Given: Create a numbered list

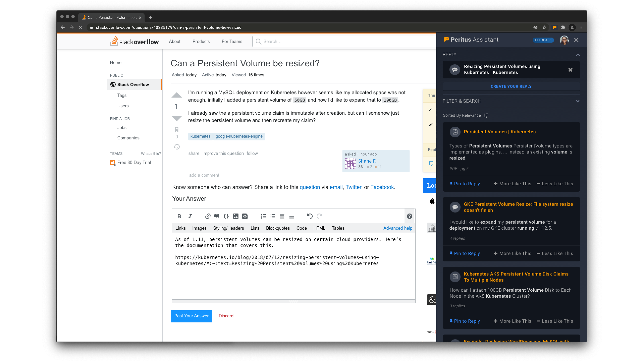Looking at the screenshot, I should (263, 216).
